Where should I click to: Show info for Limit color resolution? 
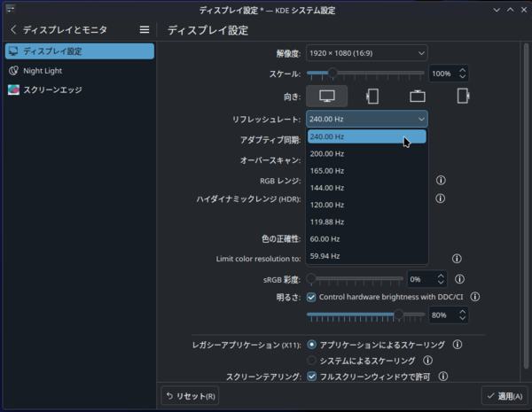(x=457, y=259)
